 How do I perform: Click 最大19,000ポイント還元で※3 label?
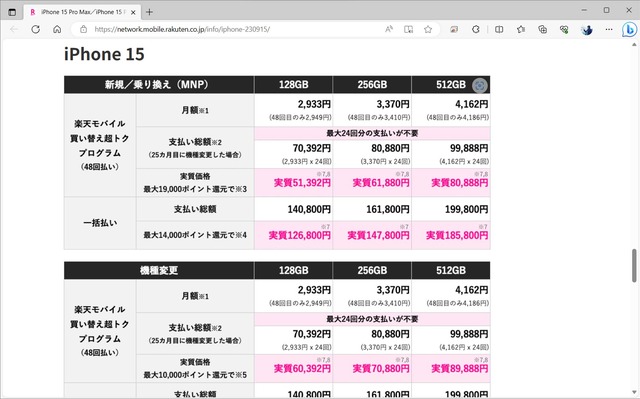click(x=195, y=189)
